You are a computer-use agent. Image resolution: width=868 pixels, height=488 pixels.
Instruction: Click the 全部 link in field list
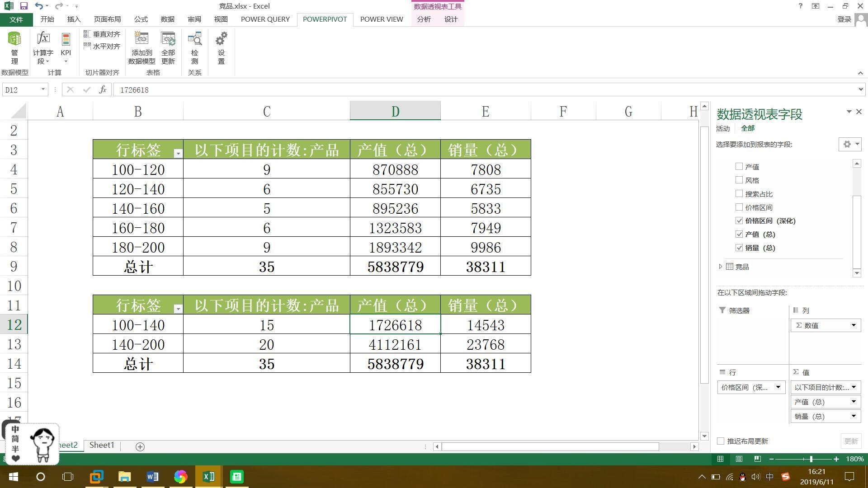pyautogui.click(x=747, y=128)
